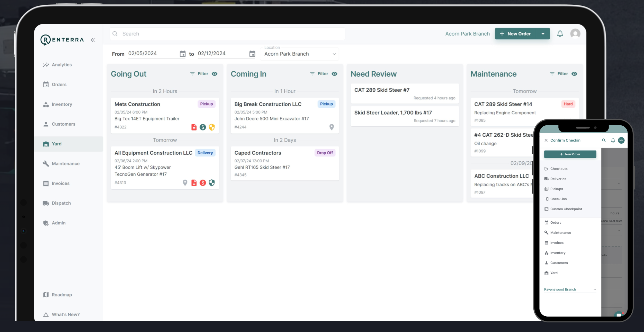
Task: Click the New Order button on tablet
Action: (515, 34)
